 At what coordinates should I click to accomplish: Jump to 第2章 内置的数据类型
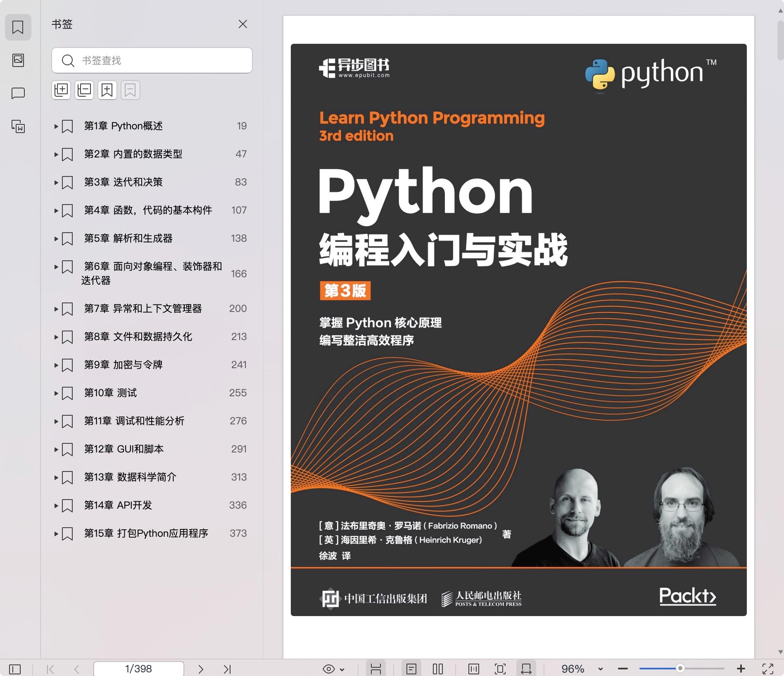tap(133, 154)
